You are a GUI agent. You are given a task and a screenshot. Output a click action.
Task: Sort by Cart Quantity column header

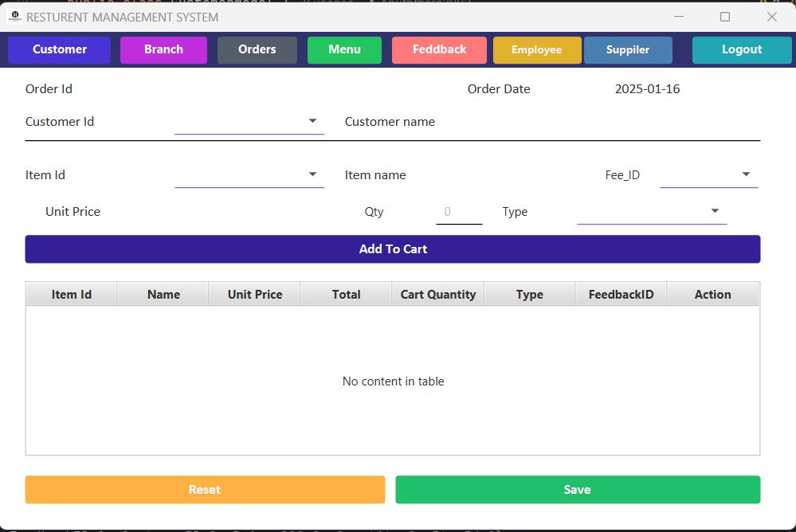point(438,295)
